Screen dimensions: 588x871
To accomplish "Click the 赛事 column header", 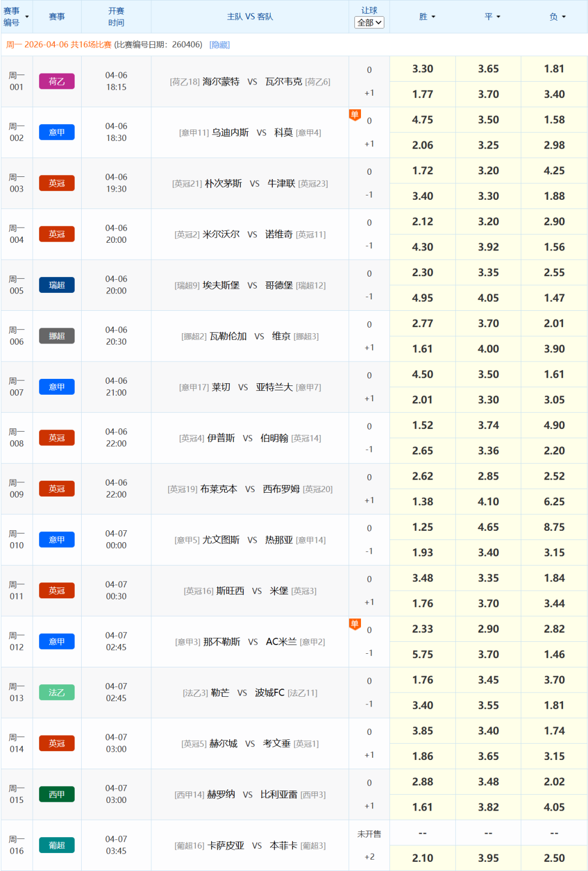I will [x=57, y=17].
